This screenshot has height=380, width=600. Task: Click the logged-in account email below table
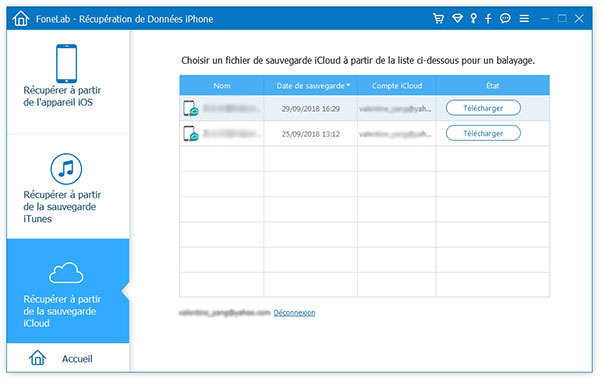click(x=225, y=313)
